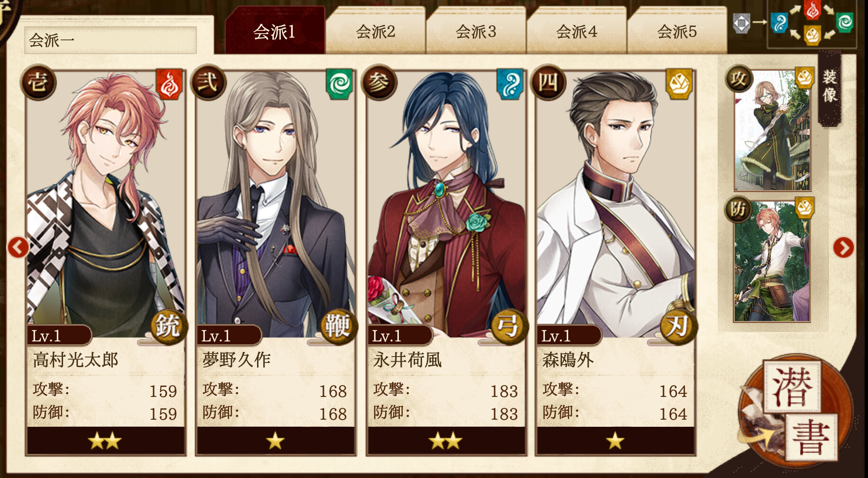Click the yellow earth element icon on 森鴎外's card
The width and height of the screenshot is (868, 478).
[x=679, y=84]
